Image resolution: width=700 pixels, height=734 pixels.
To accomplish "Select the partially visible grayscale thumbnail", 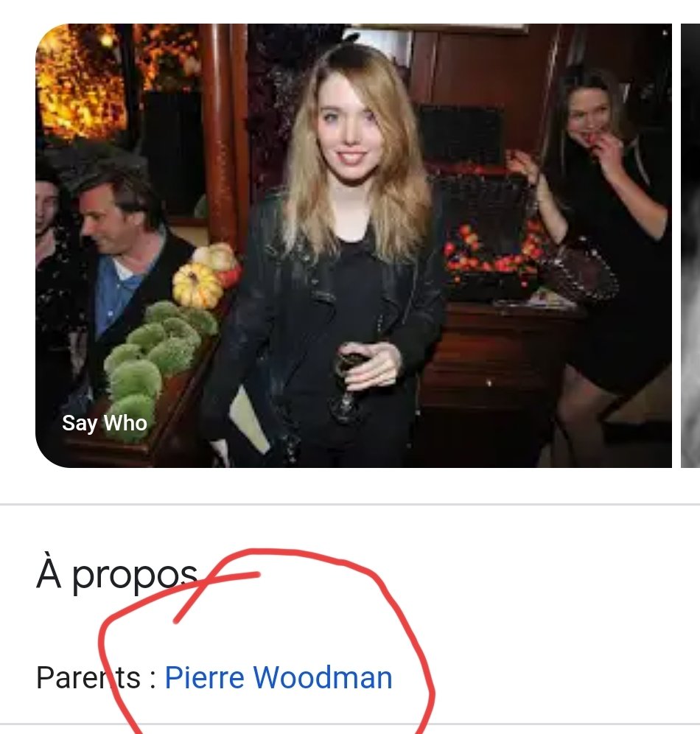I will [x=690, y=245].
